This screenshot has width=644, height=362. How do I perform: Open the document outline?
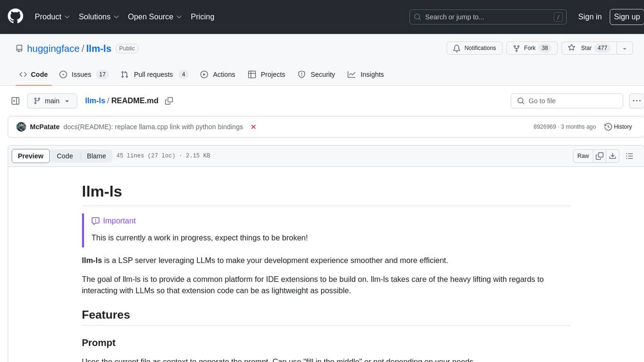(629, 156)
